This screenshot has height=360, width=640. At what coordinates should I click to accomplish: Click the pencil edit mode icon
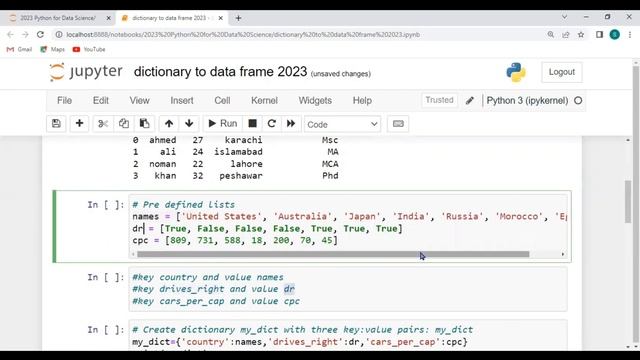click(469, 100)
